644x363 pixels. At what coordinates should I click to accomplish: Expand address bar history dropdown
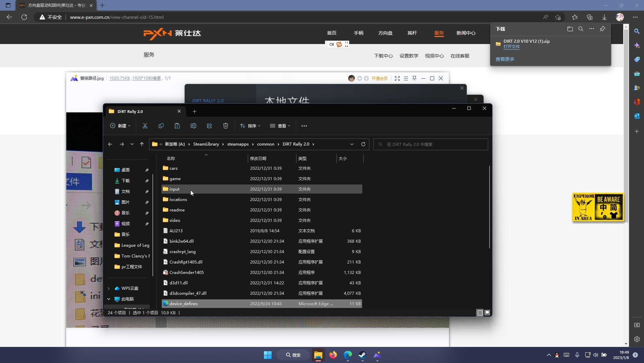point(352,144)
